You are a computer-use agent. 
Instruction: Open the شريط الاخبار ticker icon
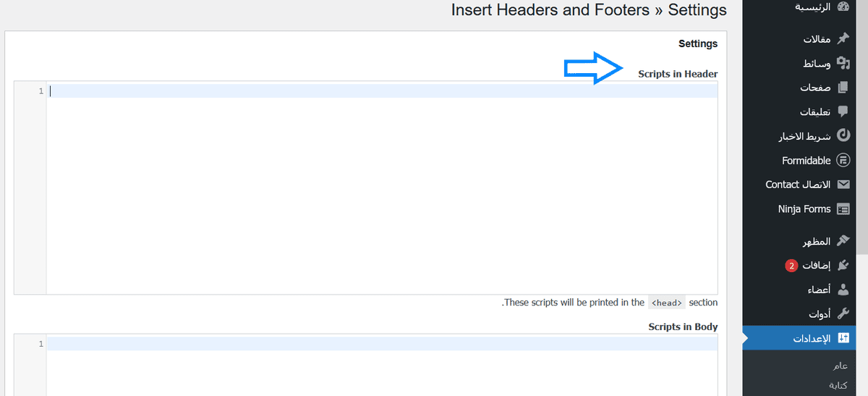[x=843, y=135]
